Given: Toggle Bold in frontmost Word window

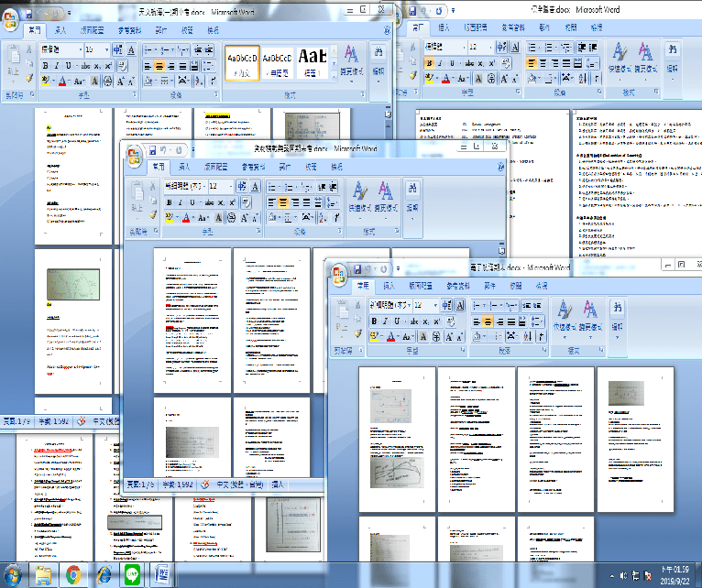Looking at the screenshot, I should point(373,321).
